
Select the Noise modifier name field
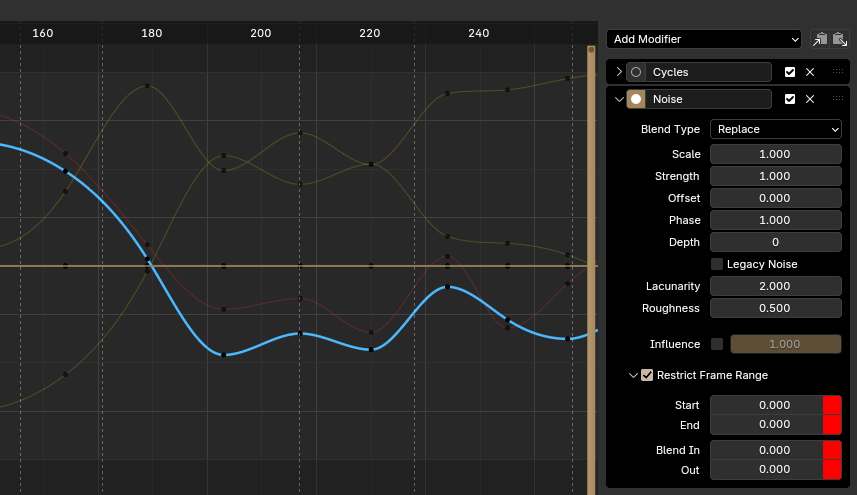point(708,99)
